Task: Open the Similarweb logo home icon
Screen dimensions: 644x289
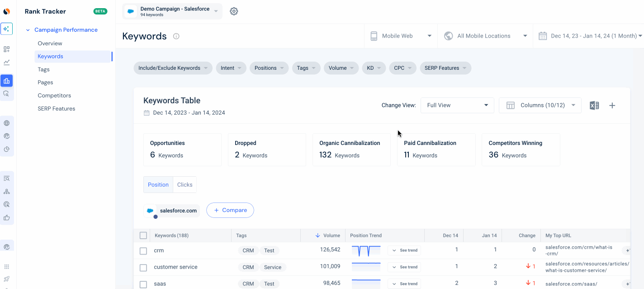Action: [x=7, y=11]
